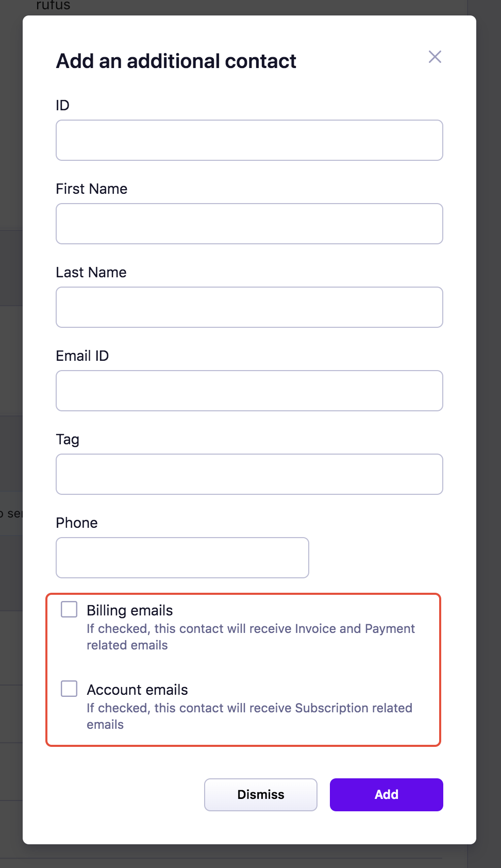
Task: Click the Tag field label
Action: pos(68,439)
